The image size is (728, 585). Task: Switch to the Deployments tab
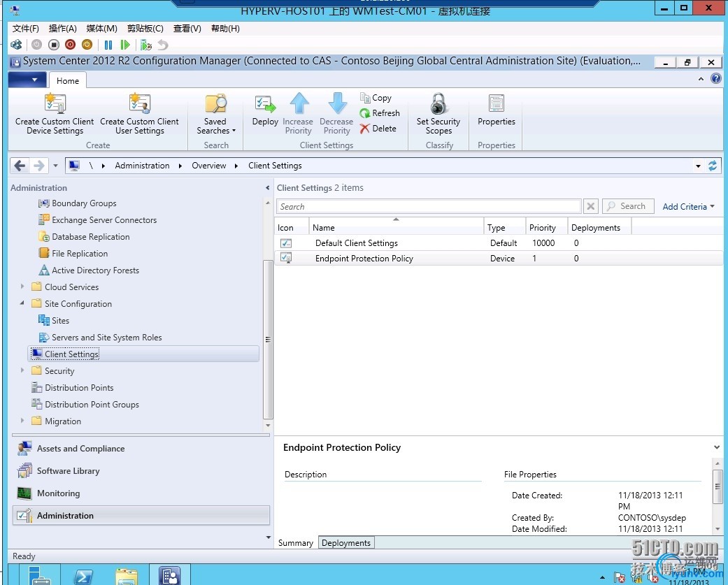346,543
